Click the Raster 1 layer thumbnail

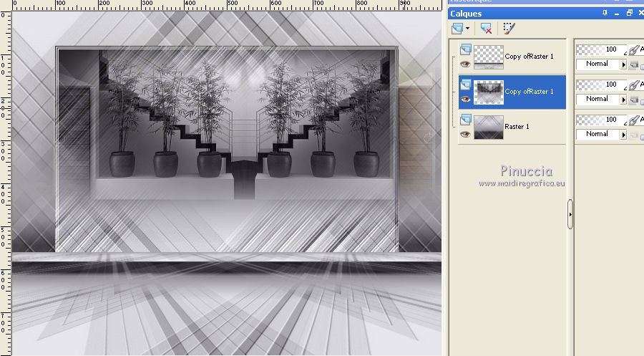[x=488, y=127]
